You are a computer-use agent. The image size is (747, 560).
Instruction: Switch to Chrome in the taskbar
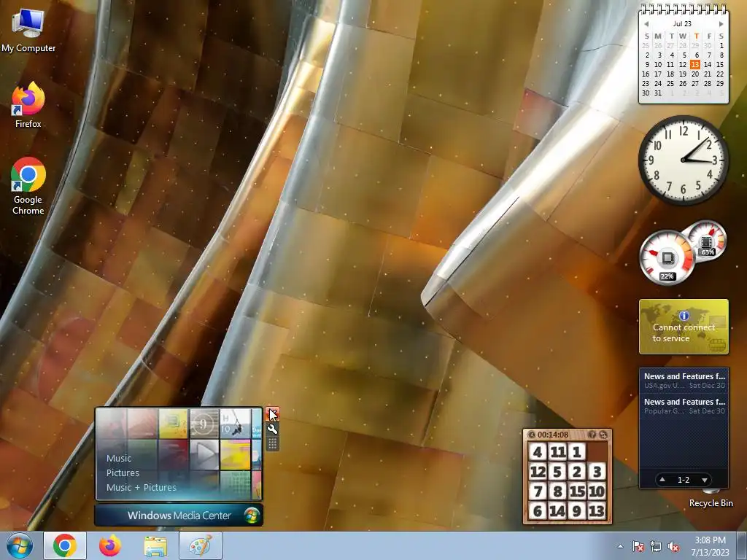coord(65,545)
